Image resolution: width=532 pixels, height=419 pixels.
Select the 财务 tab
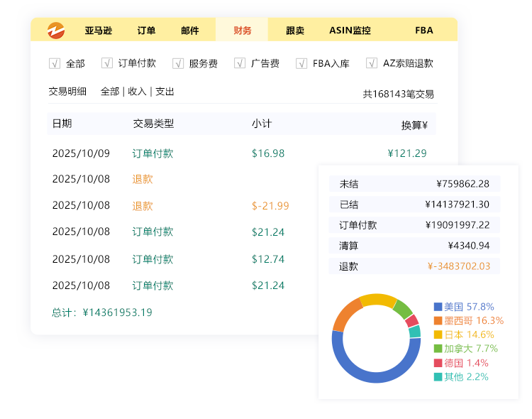pyautogui.click(x=242, y=31)
